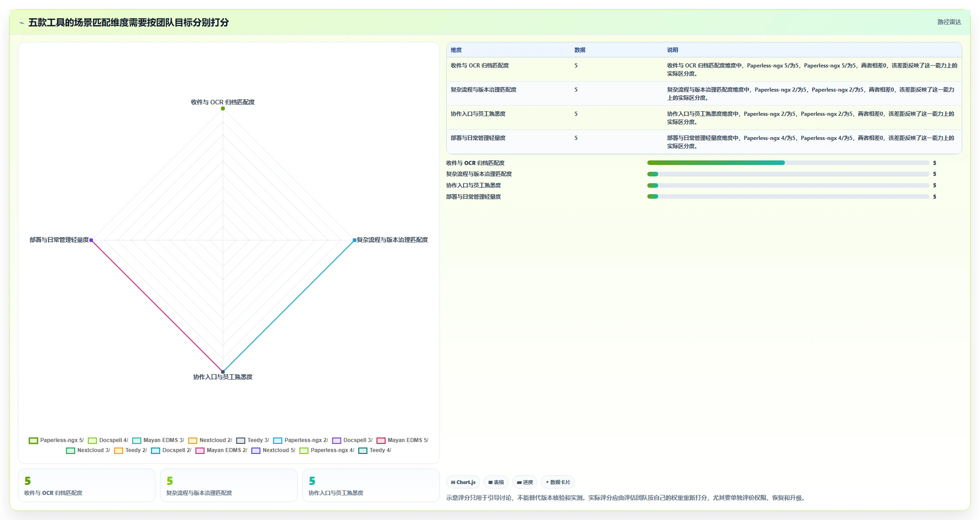Click the description starting 协作入口与员工熟悉度维度中
The width and height of the screenshot is (980, 520).
pyautogui.click(x=812, y=118)
